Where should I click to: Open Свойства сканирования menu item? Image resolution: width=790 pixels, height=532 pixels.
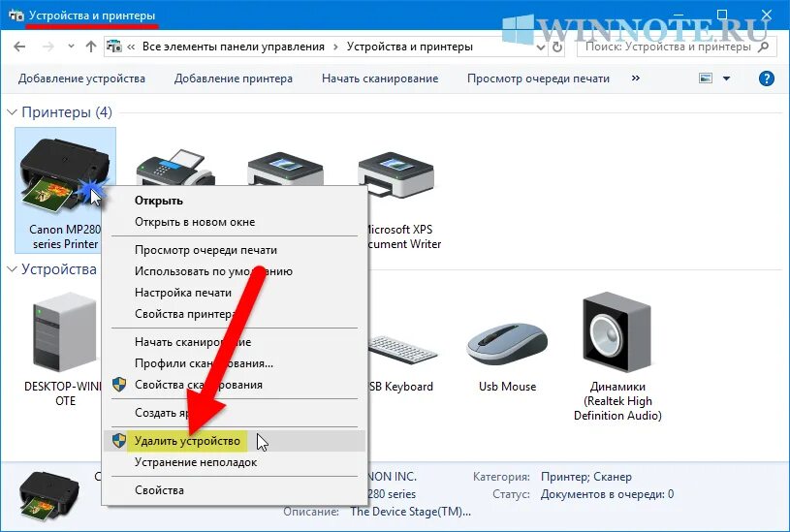click(x=235, y=385)
